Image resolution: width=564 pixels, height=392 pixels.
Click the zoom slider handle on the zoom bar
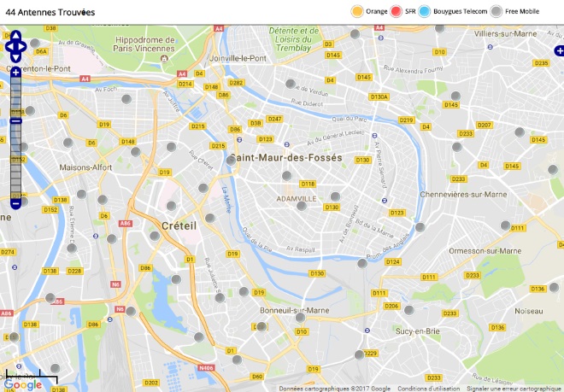(15, 120)
